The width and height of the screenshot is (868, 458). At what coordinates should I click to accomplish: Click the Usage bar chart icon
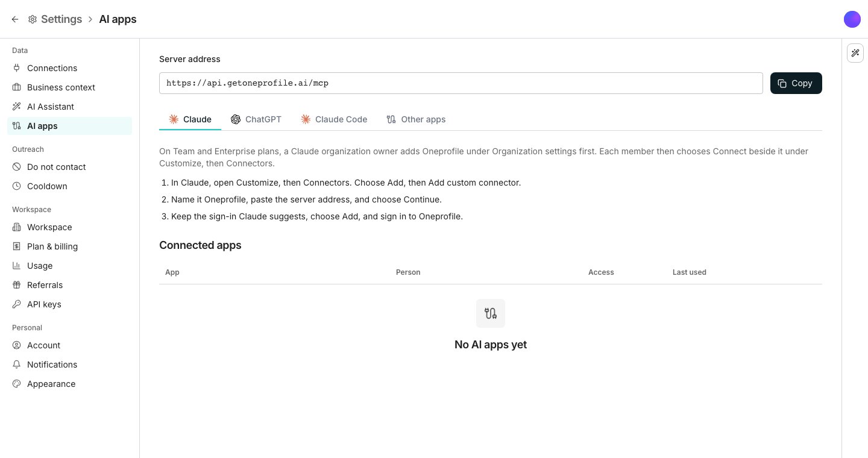point(17,266)
